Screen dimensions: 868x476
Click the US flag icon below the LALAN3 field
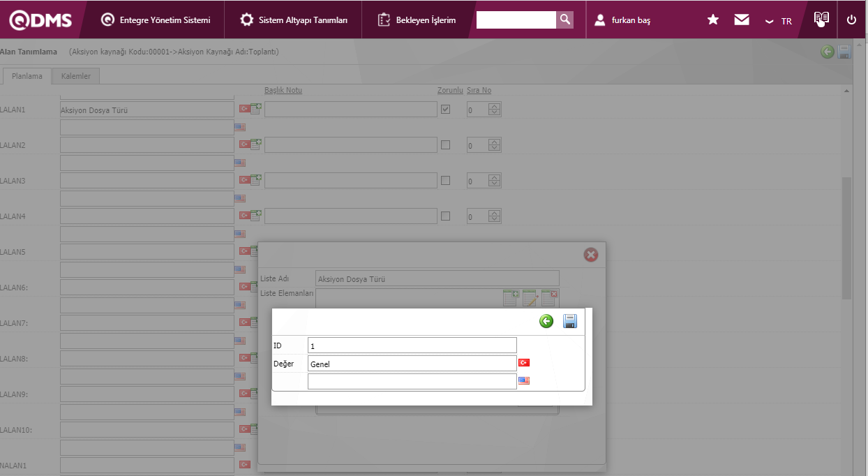240,198
